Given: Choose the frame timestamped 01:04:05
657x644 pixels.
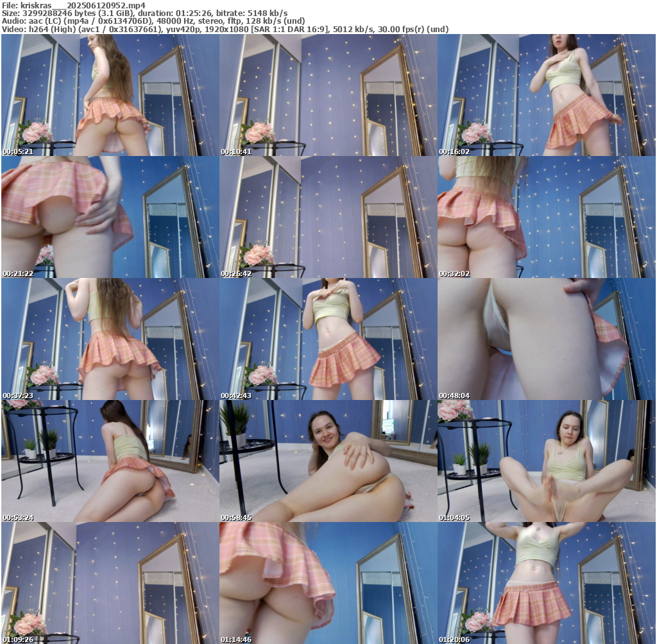Looking at the screenshot, I should 546,461.
